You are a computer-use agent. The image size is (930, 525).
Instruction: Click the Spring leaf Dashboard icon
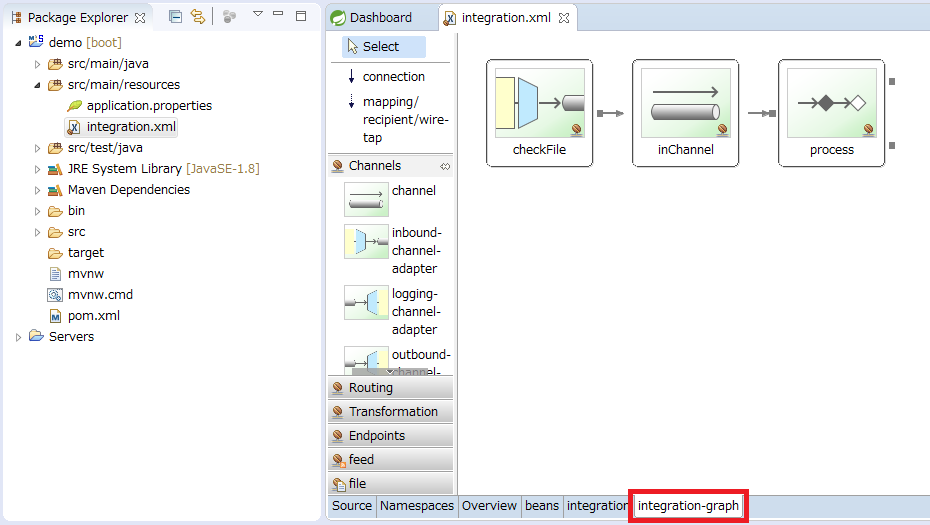click(x=338, y=18)
